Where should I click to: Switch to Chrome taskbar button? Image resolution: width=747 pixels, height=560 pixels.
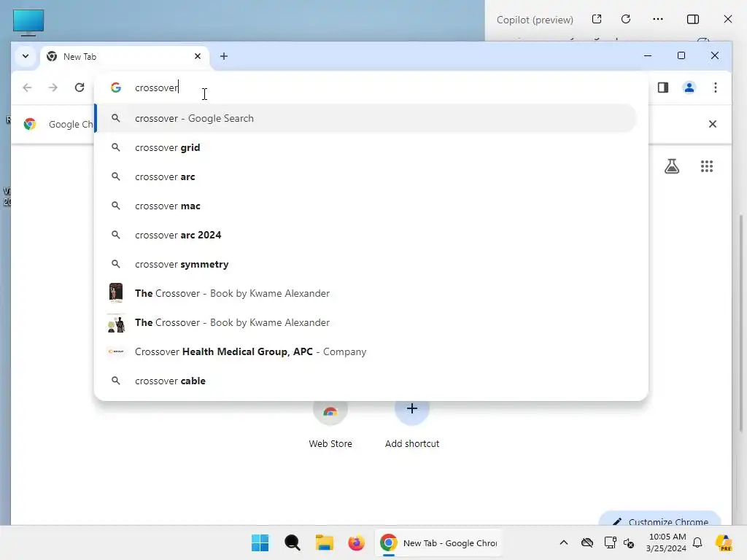click(x=438, y=542)
